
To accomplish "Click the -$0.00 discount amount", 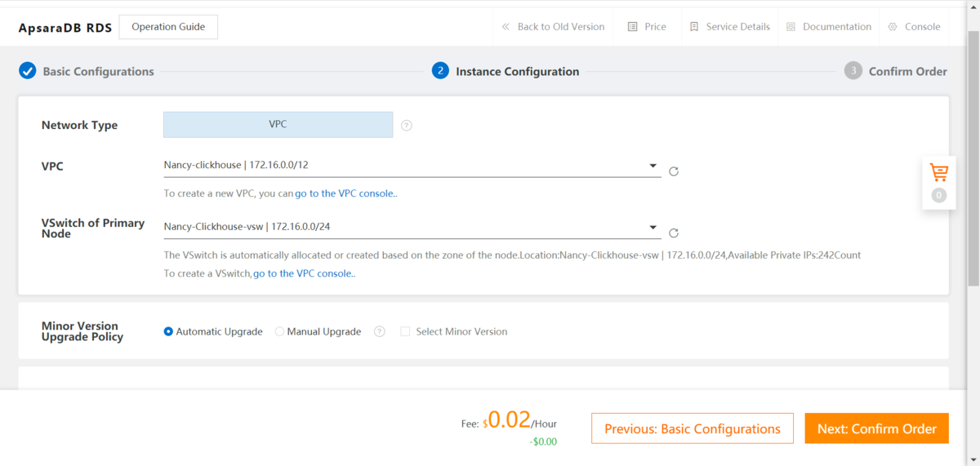I will coord(542,442).
